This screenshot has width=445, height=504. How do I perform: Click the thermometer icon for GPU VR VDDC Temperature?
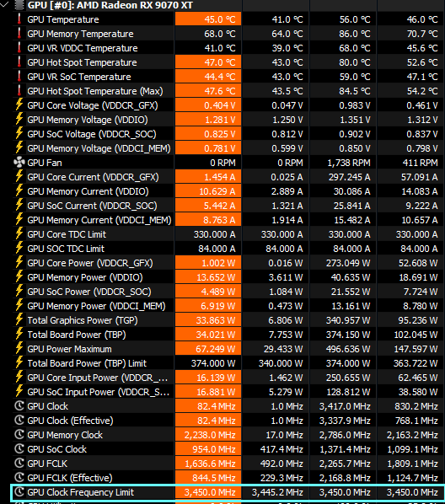pos(19,48)
